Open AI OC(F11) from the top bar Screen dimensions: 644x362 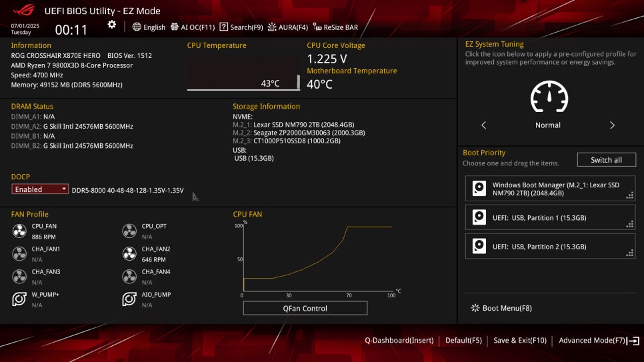click(193, 27)
